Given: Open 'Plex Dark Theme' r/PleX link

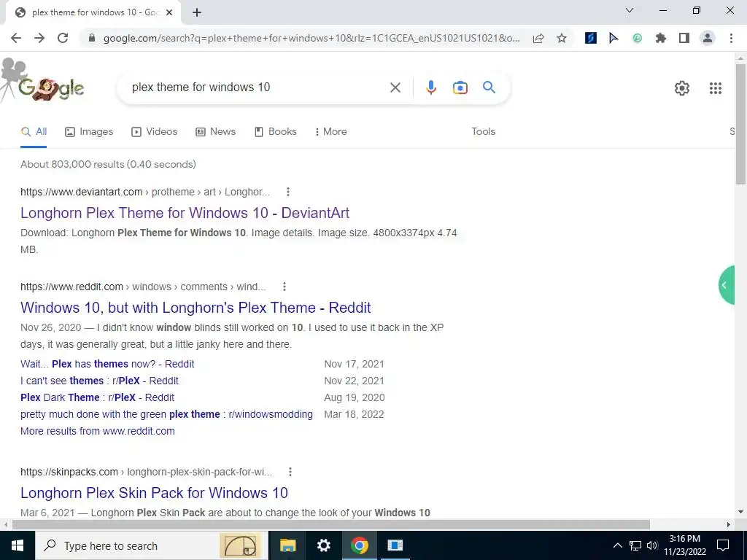Looking at the screenshot, I should tap(97, 397).
